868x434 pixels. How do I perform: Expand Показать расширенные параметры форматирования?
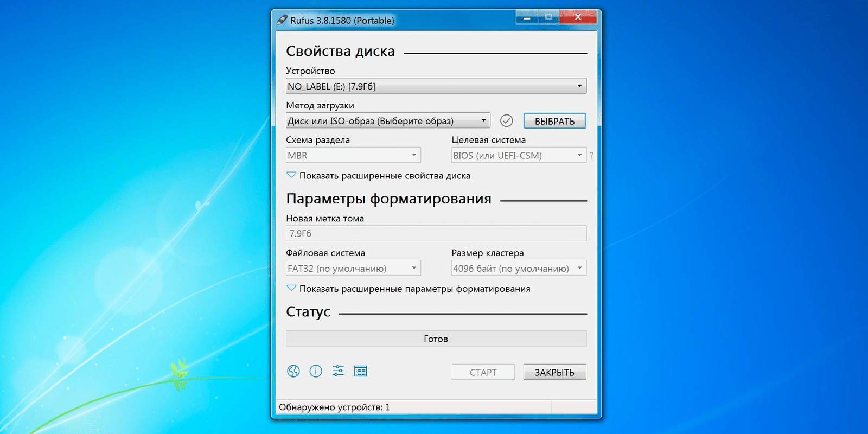point(408,289)
